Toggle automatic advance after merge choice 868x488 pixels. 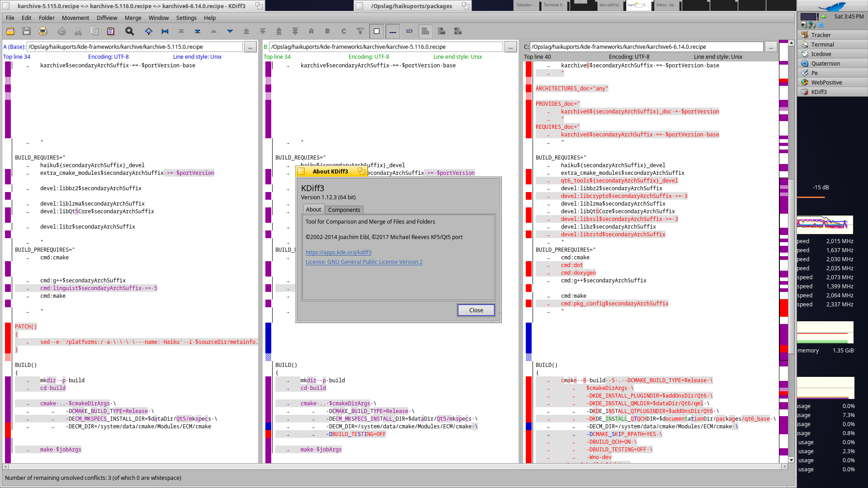click(360, 31)
